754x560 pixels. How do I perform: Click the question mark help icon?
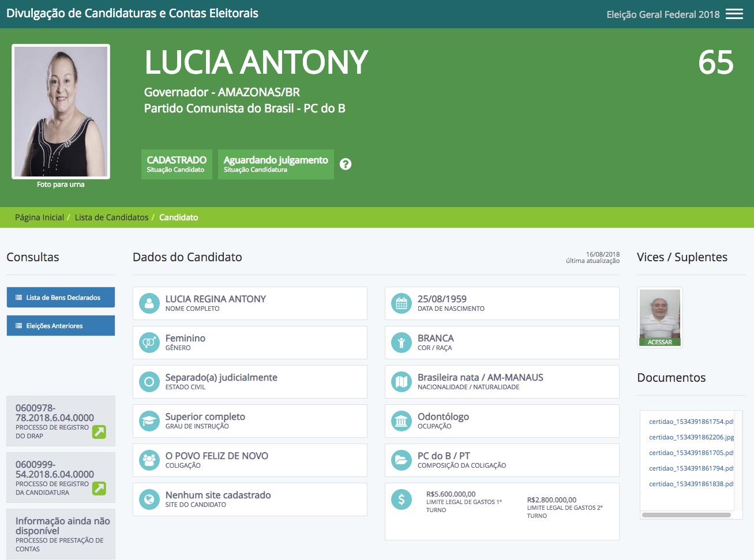point(346,164)
